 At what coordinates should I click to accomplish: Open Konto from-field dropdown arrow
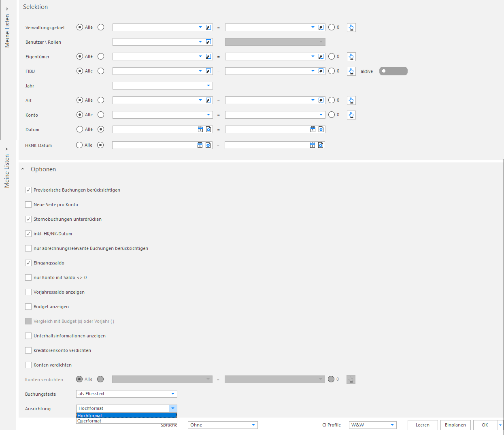point(208,115)
